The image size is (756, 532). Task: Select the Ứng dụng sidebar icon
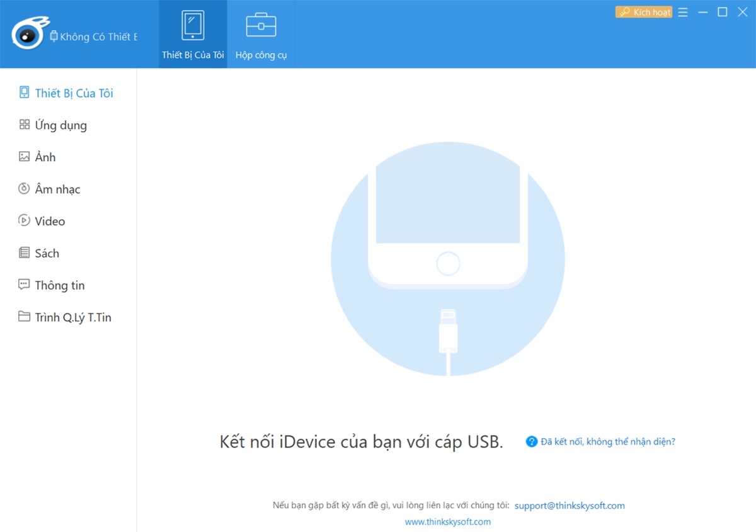25,125
